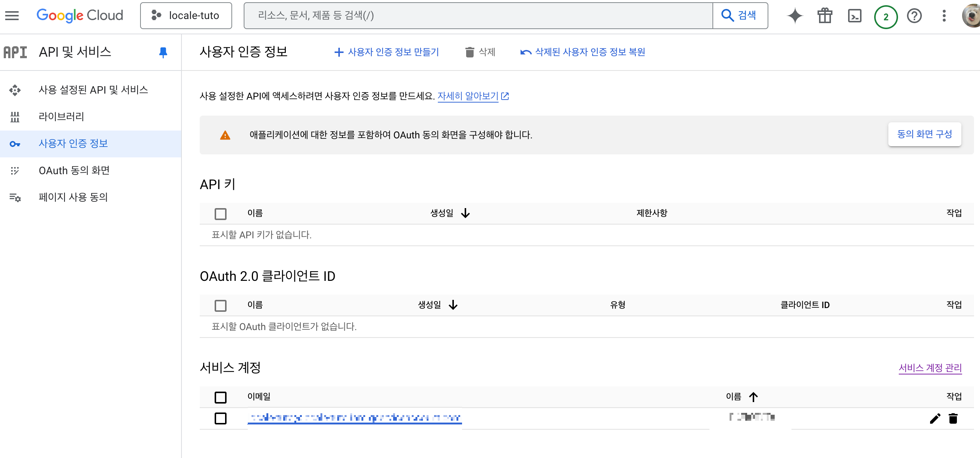Open notifications badge showing 2
980x458 pixels.
[885, 17]
